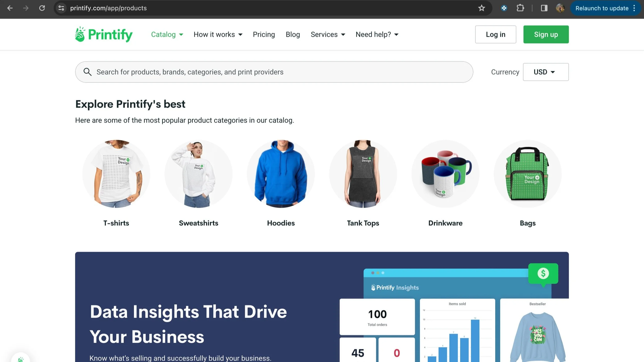Click the Printify logo
This screenshot has height=362, width=644.
pyautogui.click(x=104, y=35)
